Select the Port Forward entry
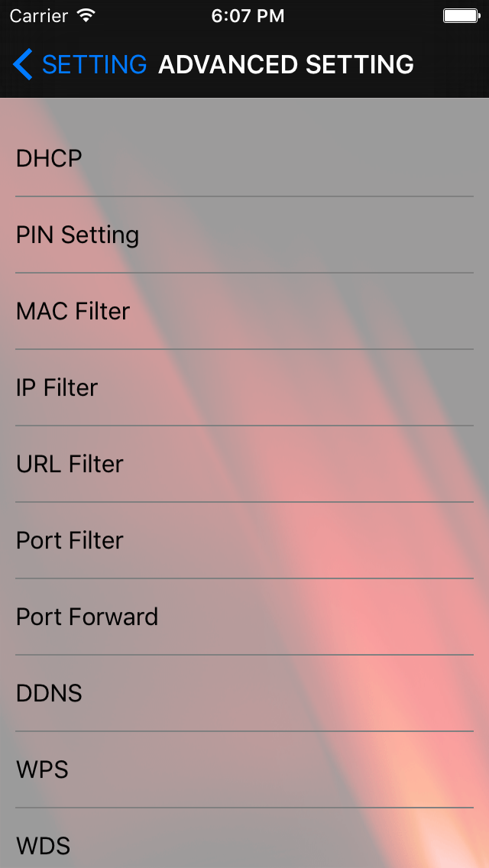Screen dimensions: 489x868 pos(244,617)
